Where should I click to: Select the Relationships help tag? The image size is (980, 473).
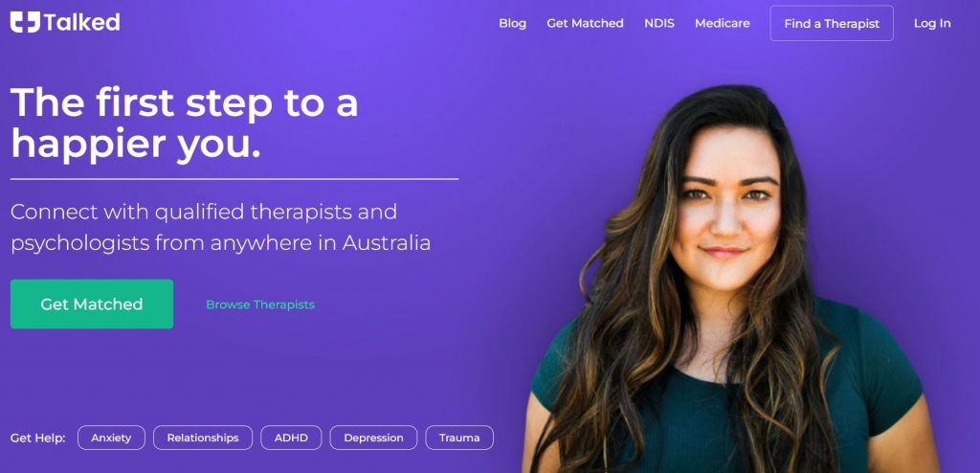pos(203,438)
